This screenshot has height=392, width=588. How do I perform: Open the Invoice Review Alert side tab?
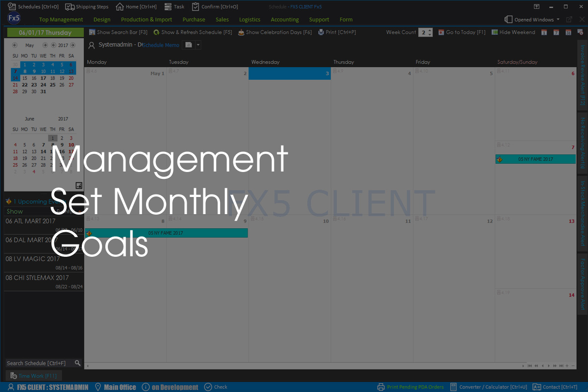[x=583, y=75]
